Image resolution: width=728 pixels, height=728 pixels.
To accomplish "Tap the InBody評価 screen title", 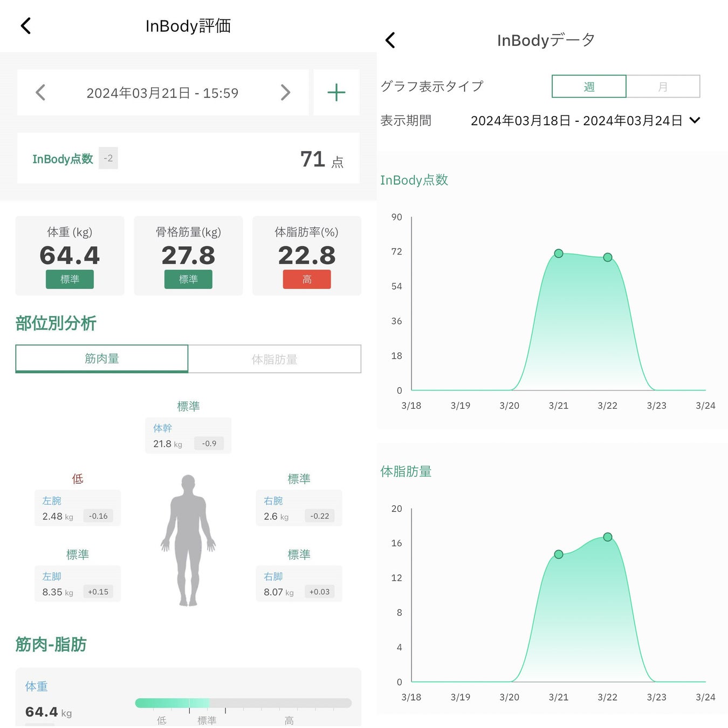I will click(188, 26).
